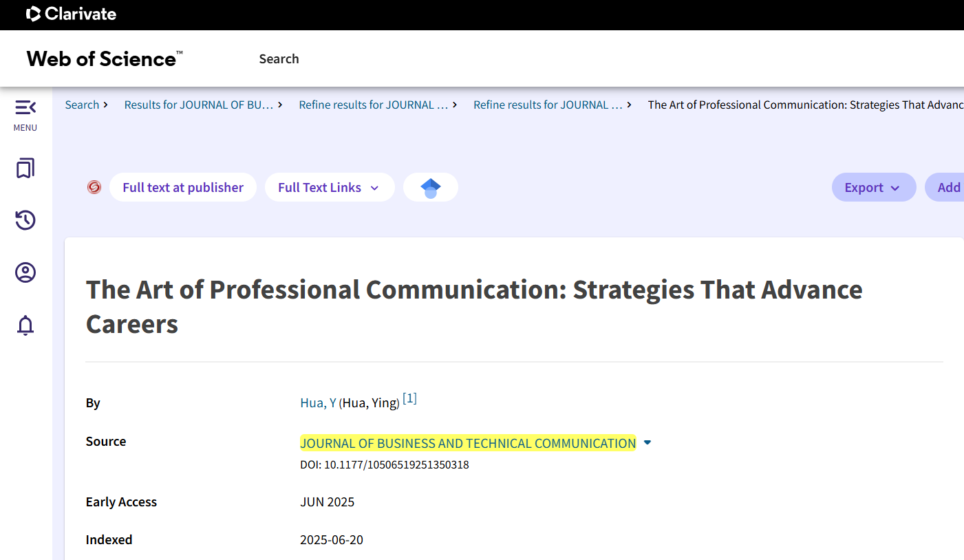Click the Clarivate logo in top bar
The width and height of the screenshot is (964, 560).
point(72,14)
